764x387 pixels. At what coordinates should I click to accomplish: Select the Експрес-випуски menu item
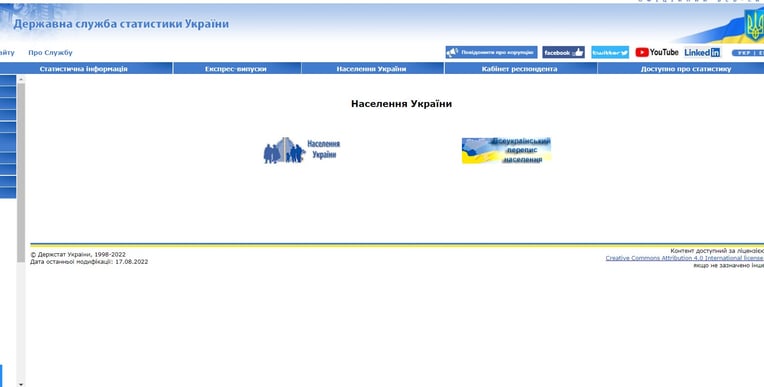[237, 69]
